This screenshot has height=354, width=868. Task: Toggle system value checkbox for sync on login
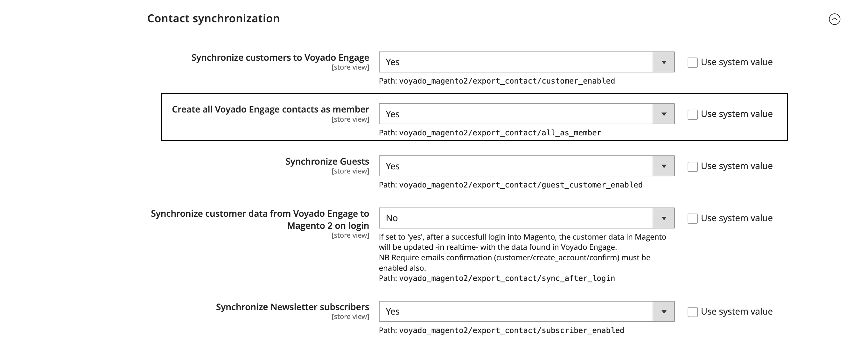click(692, 218)
